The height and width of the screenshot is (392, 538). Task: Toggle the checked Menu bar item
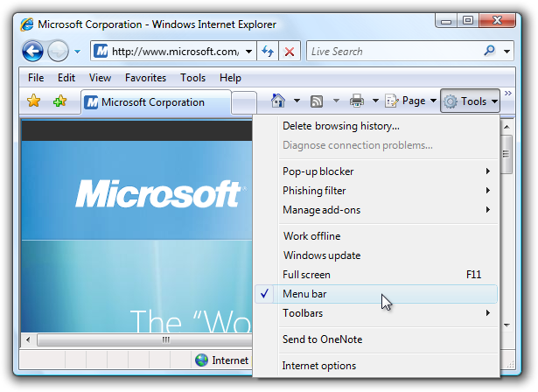point(376,294)
